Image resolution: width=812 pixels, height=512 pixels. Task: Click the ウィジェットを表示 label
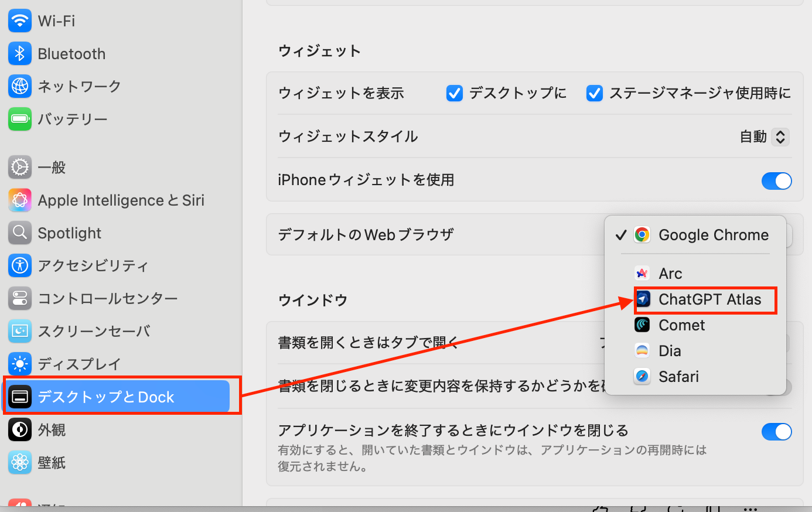click(x=341, y=93)
